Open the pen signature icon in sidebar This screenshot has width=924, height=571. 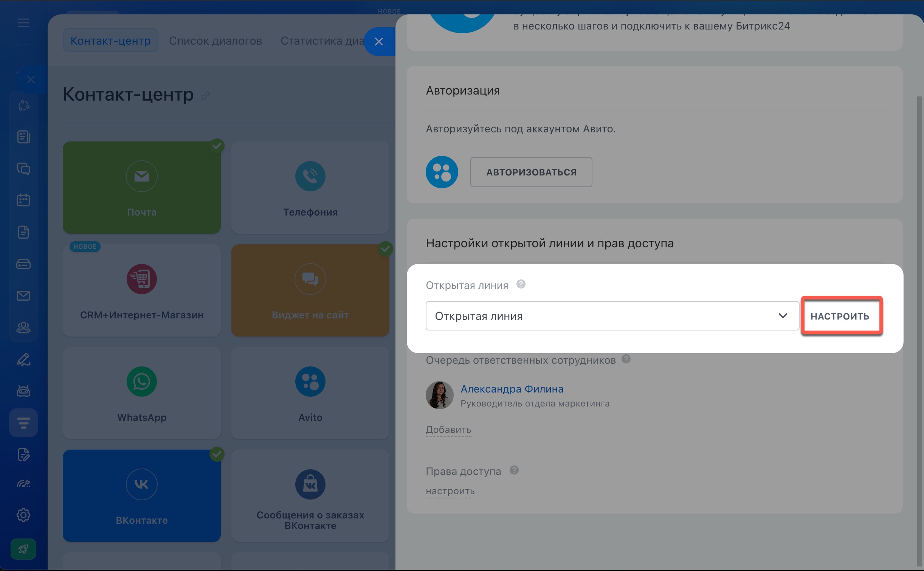click(x=23, y=359)
